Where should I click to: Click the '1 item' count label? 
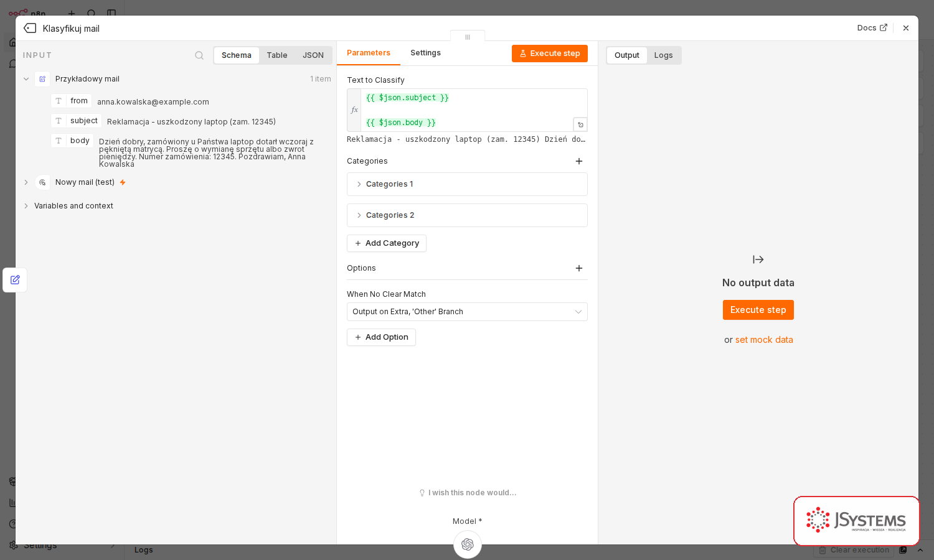[321, 79]
